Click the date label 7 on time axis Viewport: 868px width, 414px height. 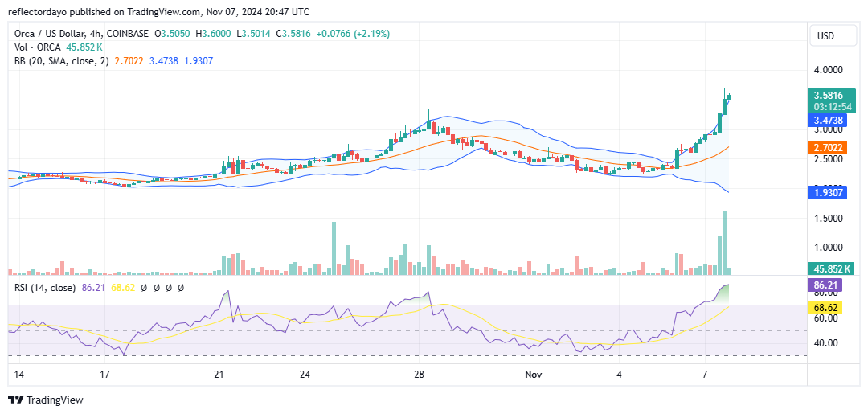pos(705,375)
